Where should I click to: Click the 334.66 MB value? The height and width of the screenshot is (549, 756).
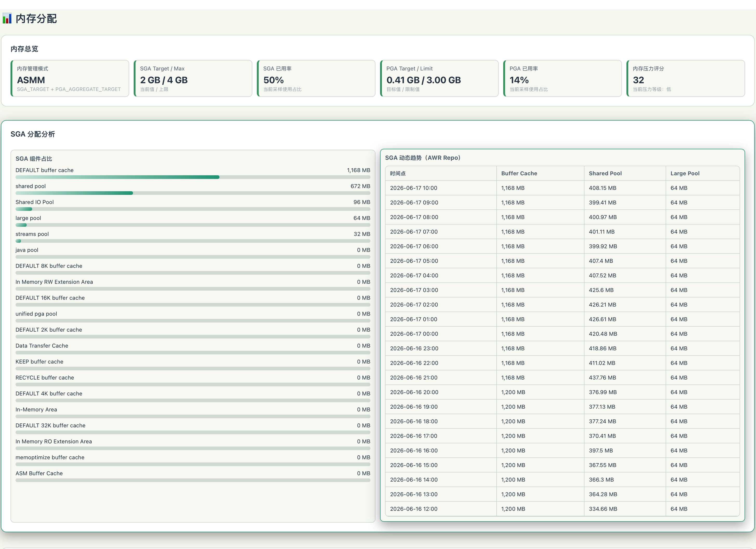[603, 509]
